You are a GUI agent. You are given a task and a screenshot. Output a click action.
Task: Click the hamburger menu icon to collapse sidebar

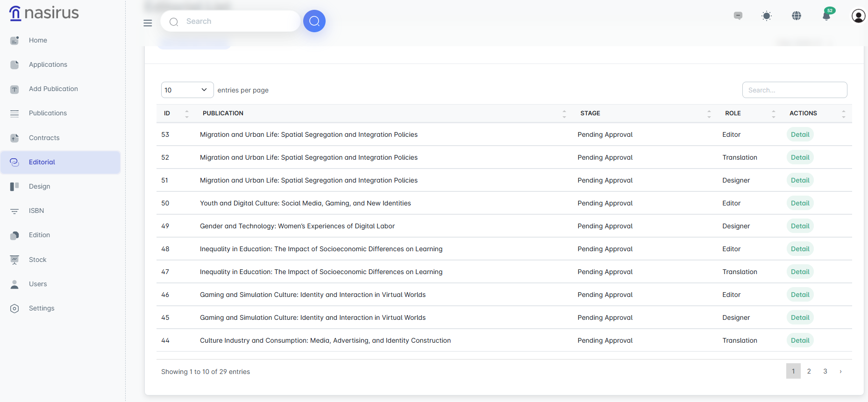click(148, 23)
